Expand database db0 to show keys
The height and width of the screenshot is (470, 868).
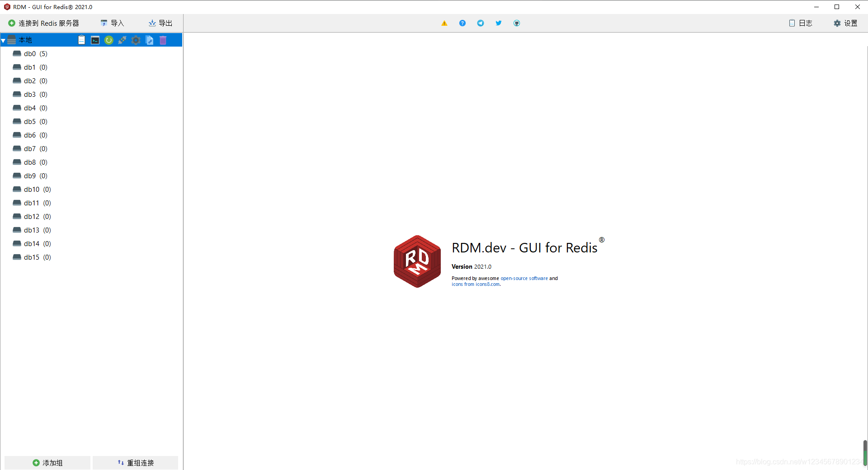(x=29, y=53)
